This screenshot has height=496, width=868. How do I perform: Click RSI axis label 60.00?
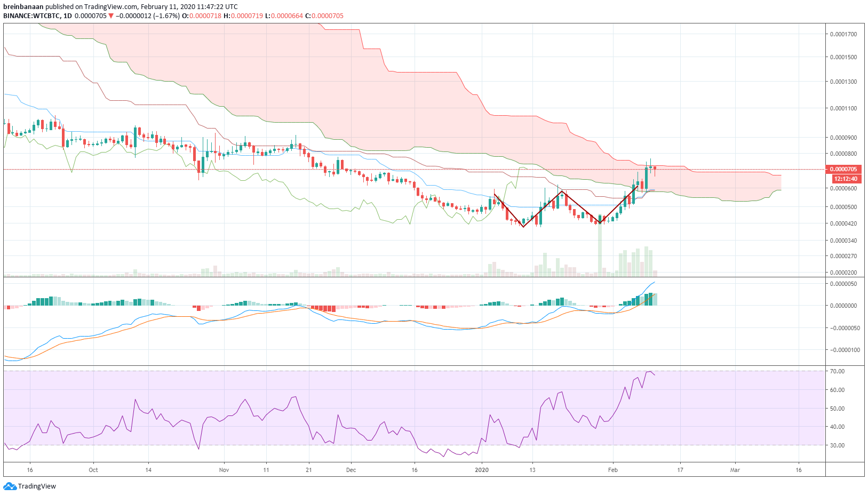click(838, 390)
